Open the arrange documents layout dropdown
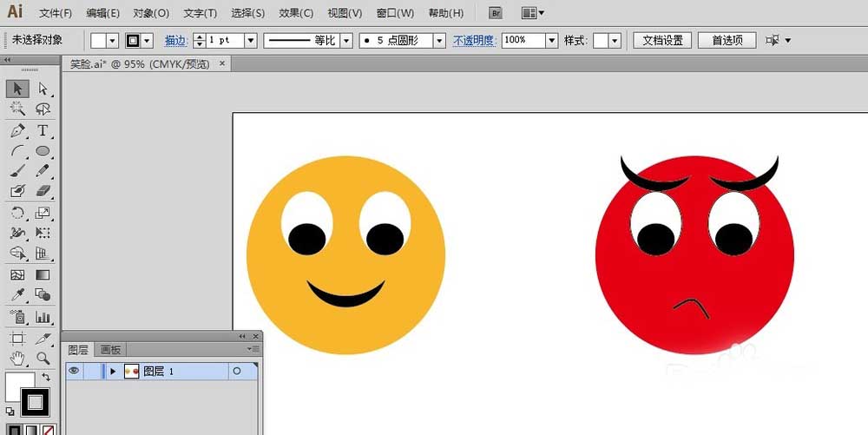 point(533,13)
